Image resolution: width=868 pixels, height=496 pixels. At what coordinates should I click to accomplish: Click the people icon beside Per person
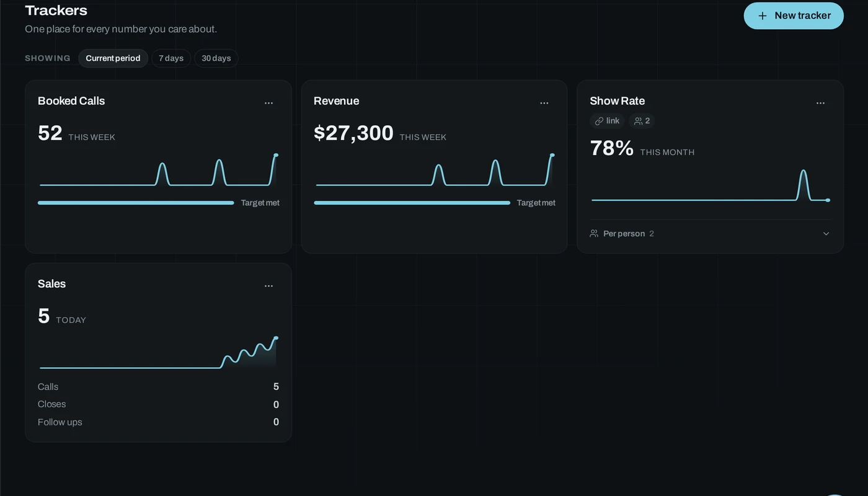[594, 234]
